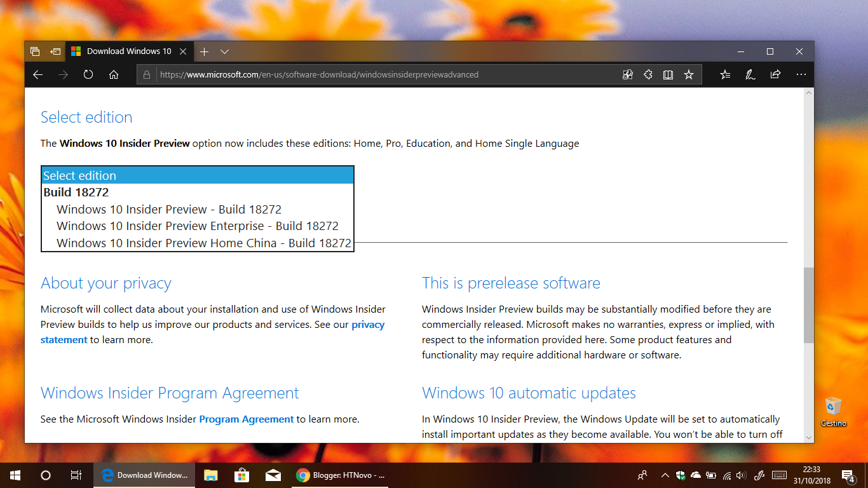Open File Explorer from taskbar

(211, 475)
